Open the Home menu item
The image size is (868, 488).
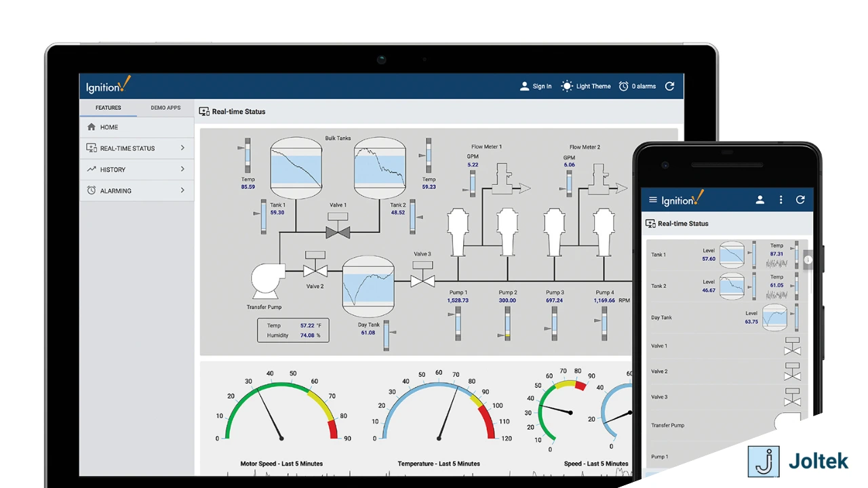click(x=137, y=127)
